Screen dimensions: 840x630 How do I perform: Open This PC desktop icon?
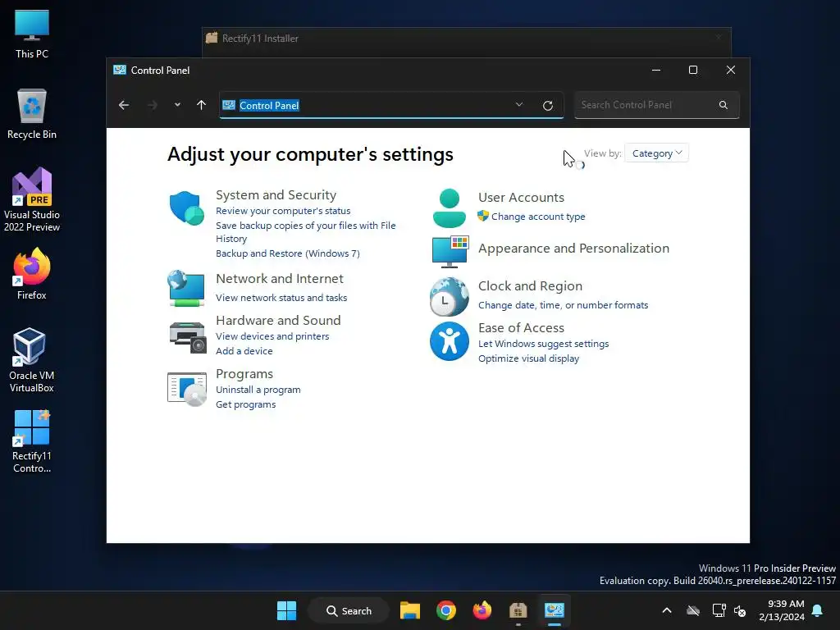click(32, 34)
